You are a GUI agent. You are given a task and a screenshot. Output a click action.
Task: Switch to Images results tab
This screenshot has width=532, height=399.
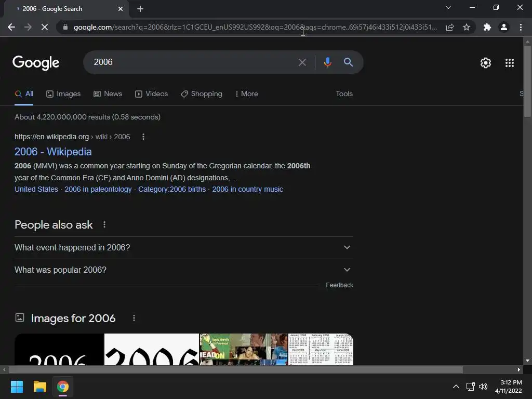pyautogui.click(x=63, y=94)
